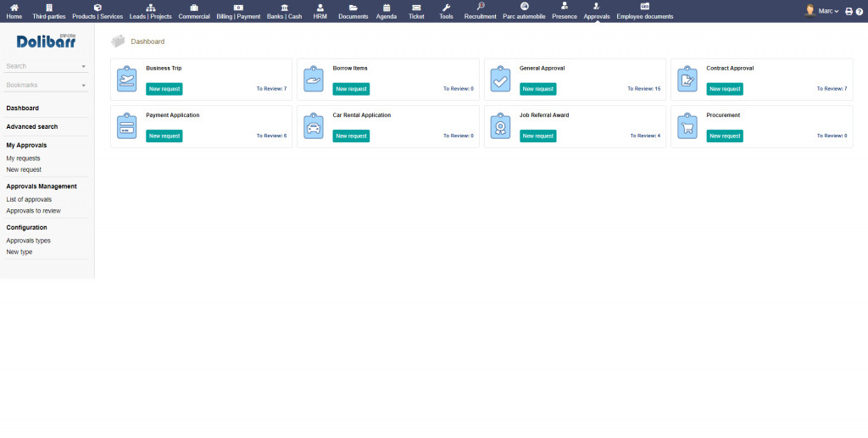Open Car Rental To Review: 0

[459, 136]
